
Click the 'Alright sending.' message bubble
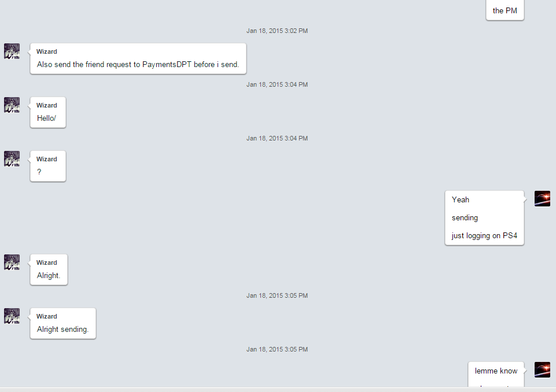(63, 324)
